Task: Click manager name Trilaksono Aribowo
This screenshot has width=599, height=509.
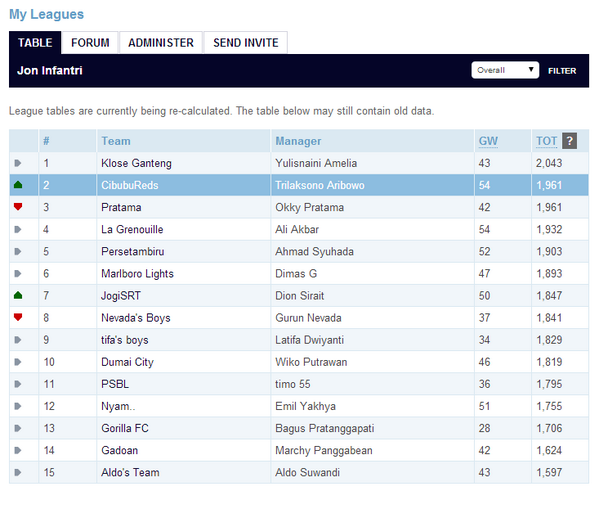Action: click(x=320, y=185)
